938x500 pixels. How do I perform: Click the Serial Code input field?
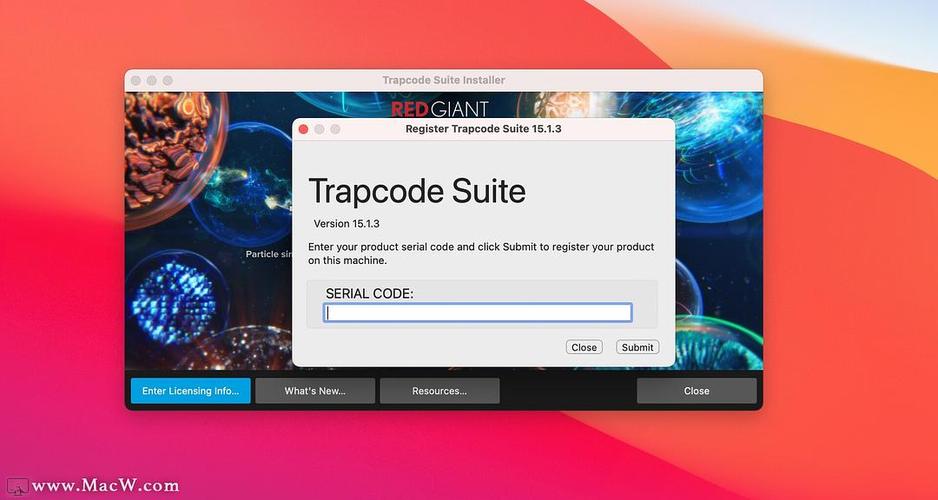[x=477, y=313]
